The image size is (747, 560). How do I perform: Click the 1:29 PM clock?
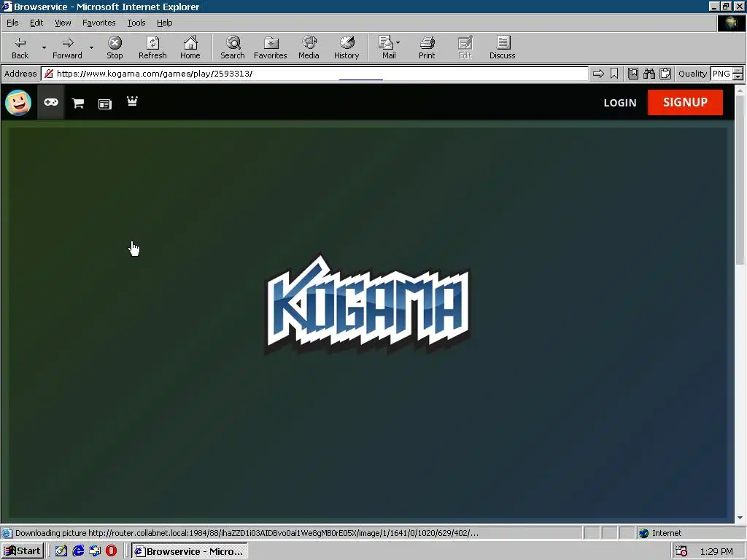716,551
